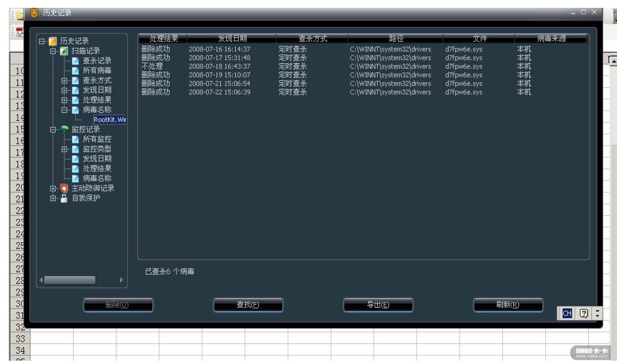
Task: Sort by 发现日期 column header
Action: [x=232, y=39]
